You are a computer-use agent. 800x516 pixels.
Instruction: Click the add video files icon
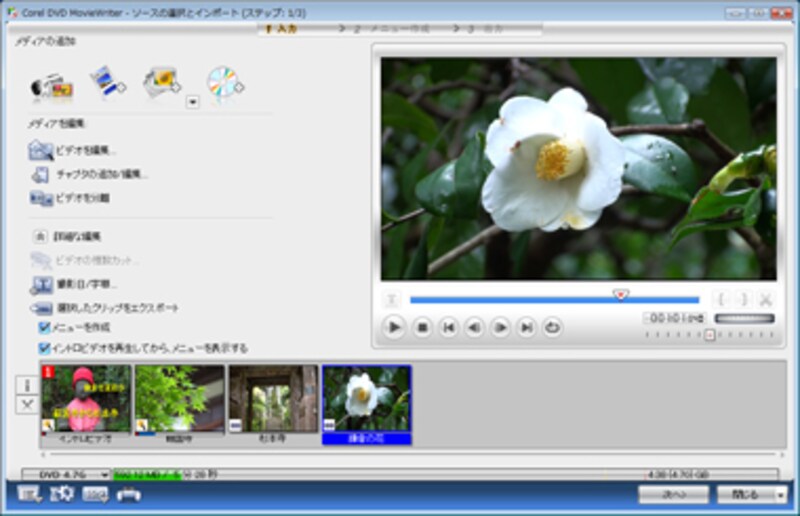click(106, 82)
